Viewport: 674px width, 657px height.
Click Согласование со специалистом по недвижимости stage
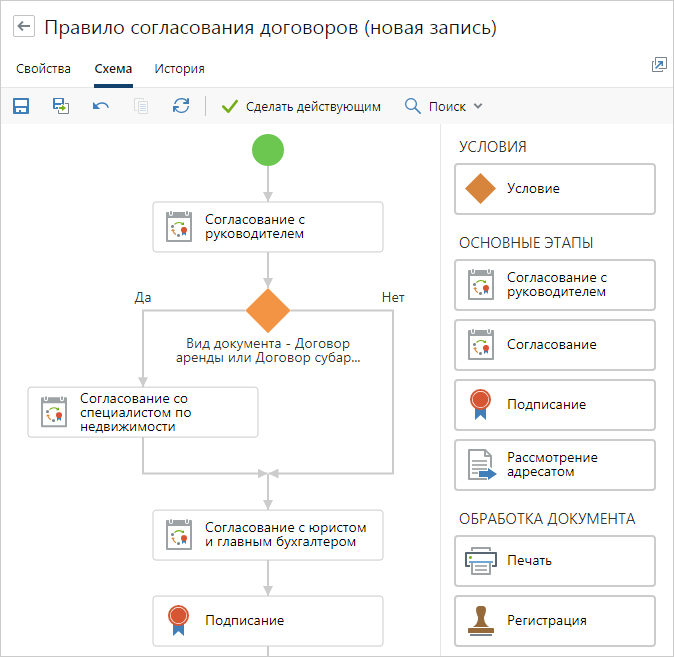(143, 412)
